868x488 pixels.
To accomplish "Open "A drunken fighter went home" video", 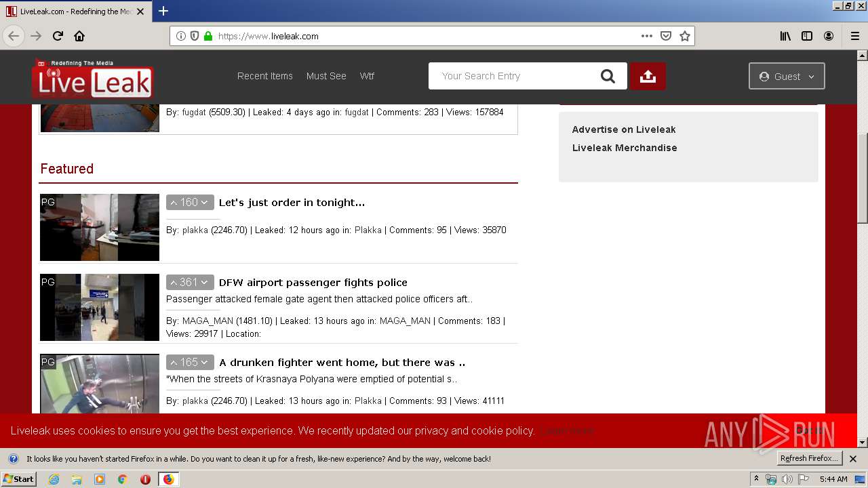I will pos(342,363).
